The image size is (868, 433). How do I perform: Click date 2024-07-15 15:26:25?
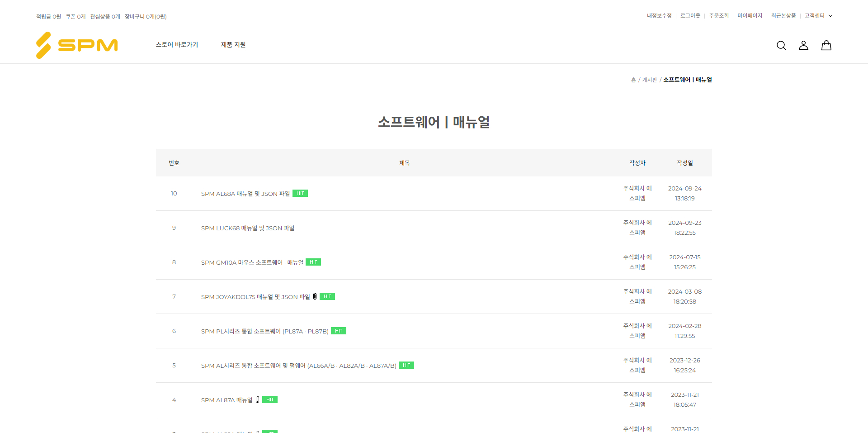click(685, 262)
